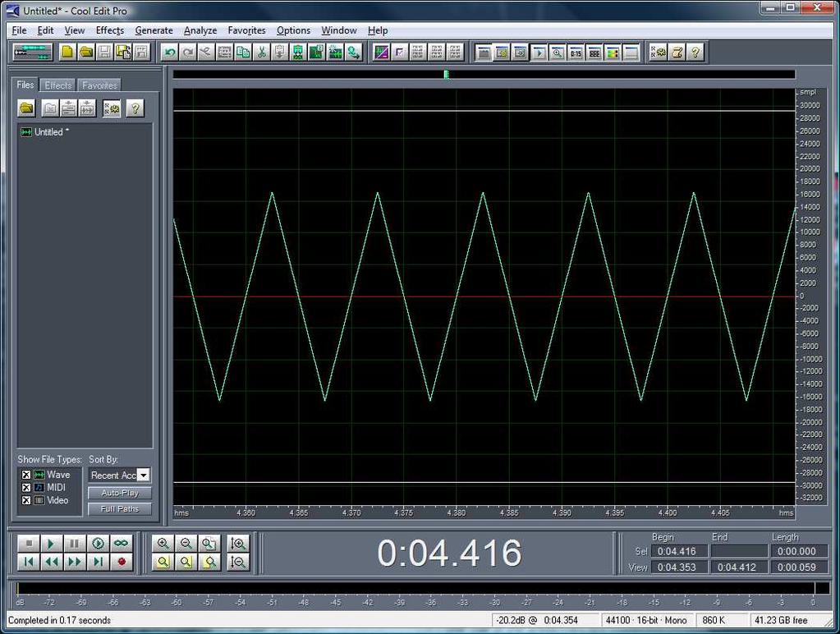
Task: Zoom to selection yellow magnifier icon
Action: point(163,562)
